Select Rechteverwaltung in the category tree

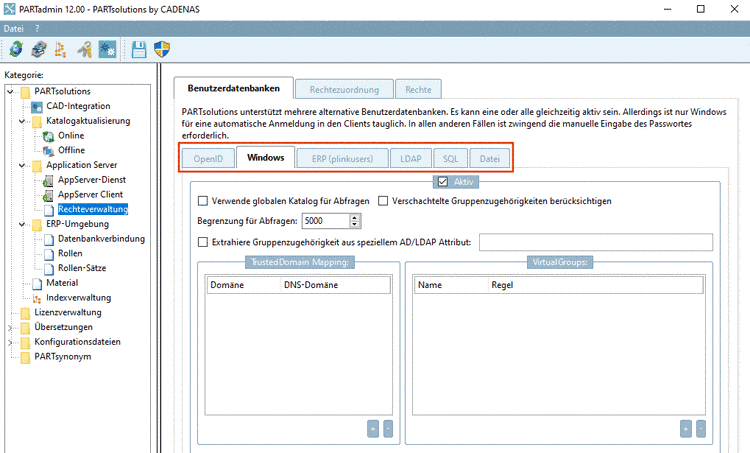tap(93, 210)
